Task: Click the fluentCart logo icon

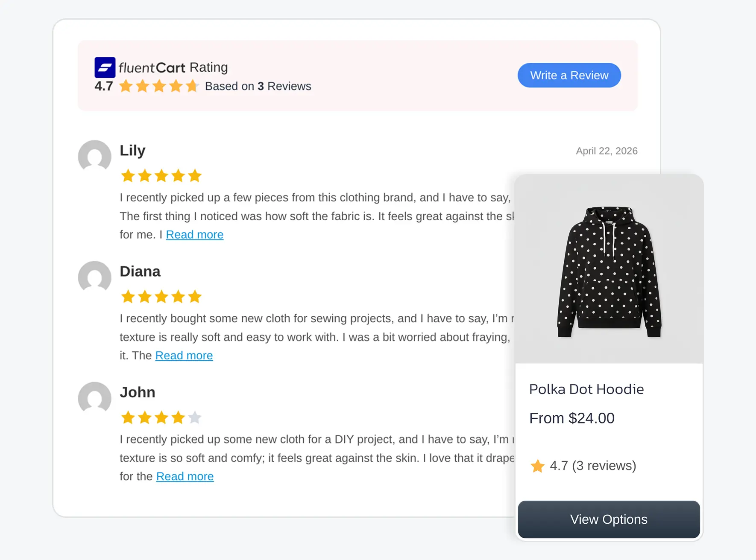Action: pos(105,67)
